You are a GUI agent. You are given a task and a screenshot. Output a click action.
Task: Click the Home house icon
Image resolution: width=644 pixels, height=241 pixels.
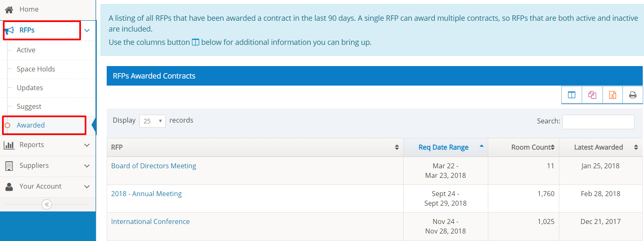[9, 9]
